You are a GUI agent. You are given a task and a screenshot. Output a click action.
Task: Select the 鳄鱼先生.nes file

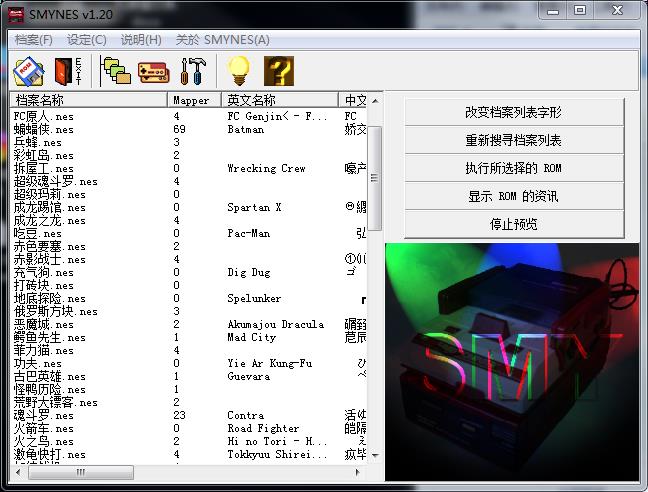(x=50, y=338)
